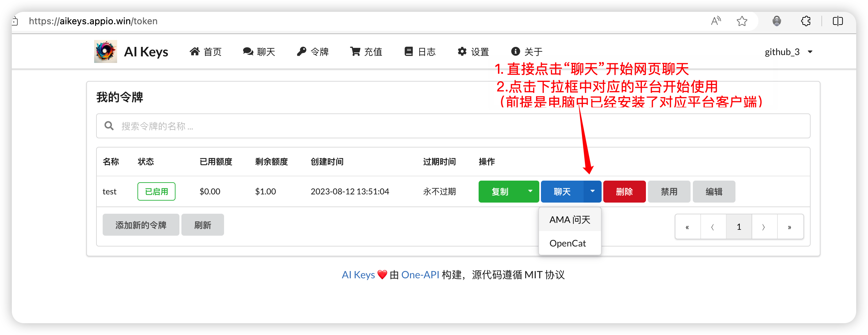Image resolution: width=868 pixels, height=335 pixels.
Task: Click the 刷新 refresh button
Action: (202, 225)
